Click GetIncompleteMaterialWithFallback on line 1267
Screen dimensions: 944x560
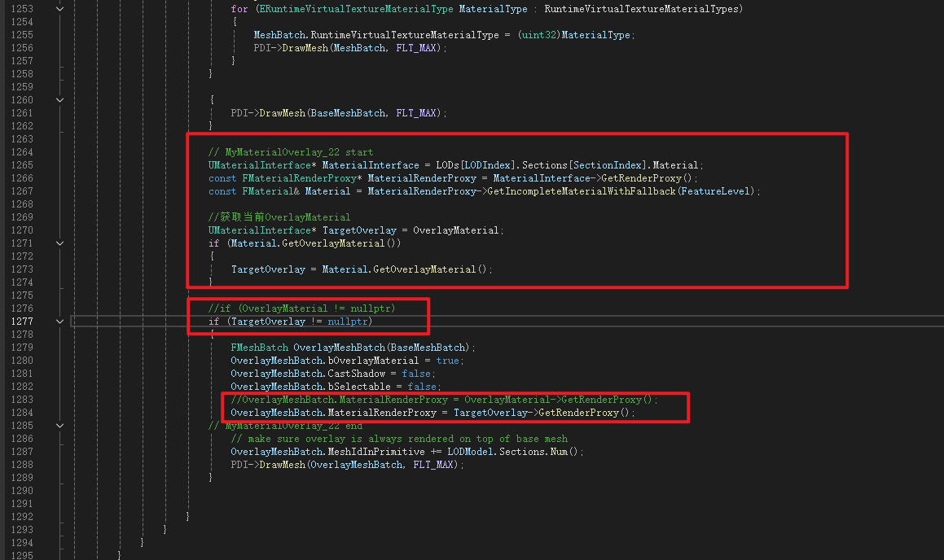(x=581, y=191)
